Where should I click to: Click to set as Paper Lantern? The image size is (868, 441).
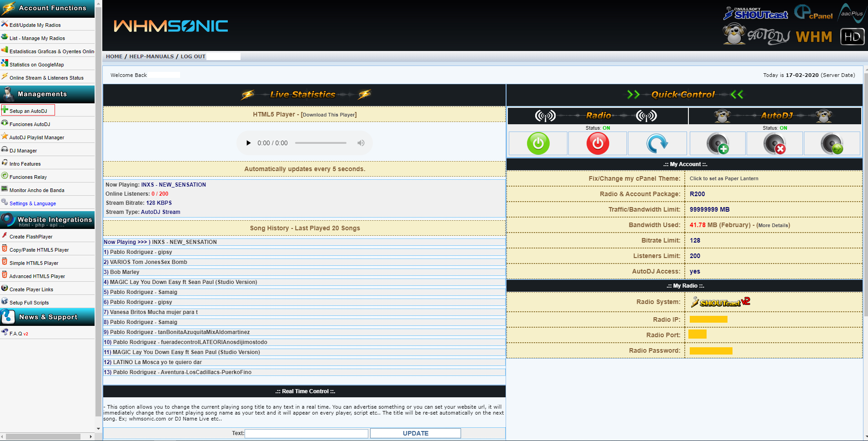click(x=724, y=178)
